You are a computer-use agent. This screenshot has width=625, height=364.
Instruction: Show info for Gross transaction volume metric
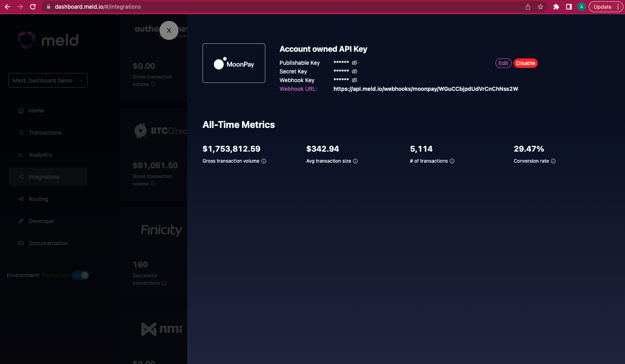(x=264, y=161)
